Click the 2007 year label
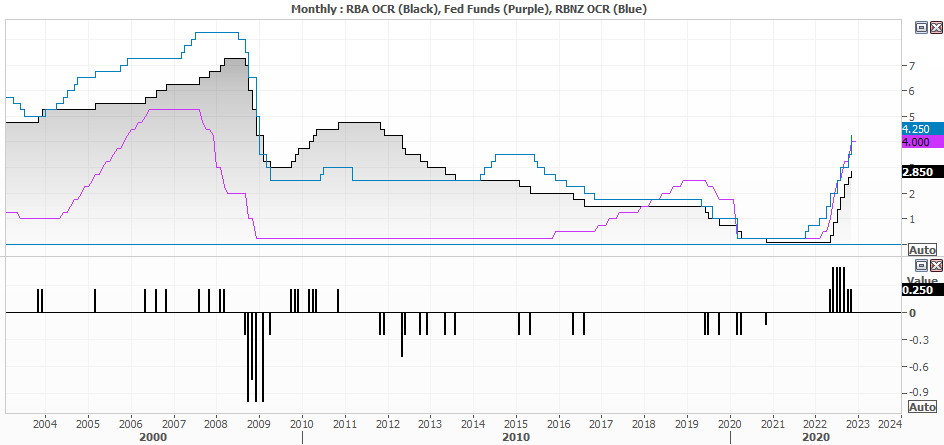Screen dimensions: 944x445 [x=173, y=423]
